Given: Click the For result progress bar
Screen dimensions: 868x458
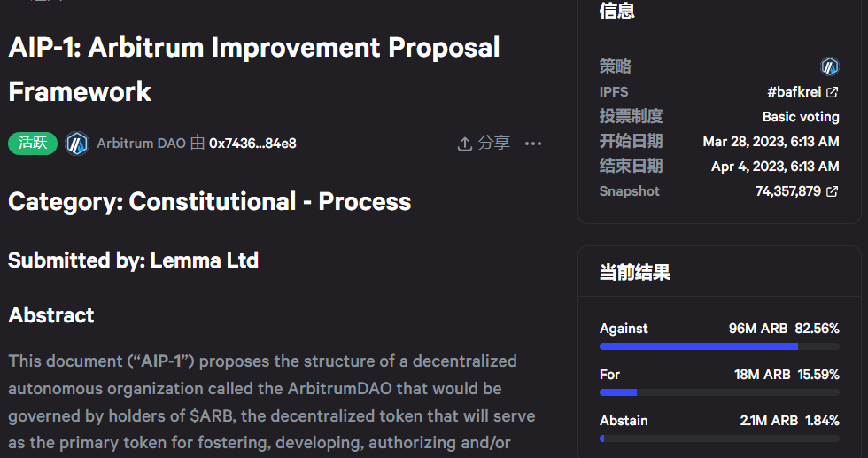Looking at the screenshot, I should click(719, 392).
